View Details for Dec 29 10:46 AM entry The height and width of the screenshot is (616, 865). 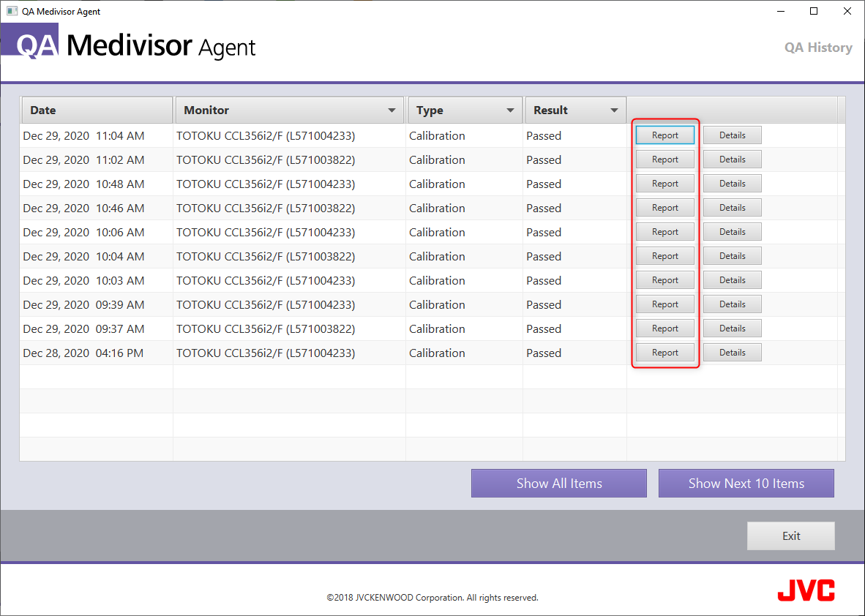point(732,208)
